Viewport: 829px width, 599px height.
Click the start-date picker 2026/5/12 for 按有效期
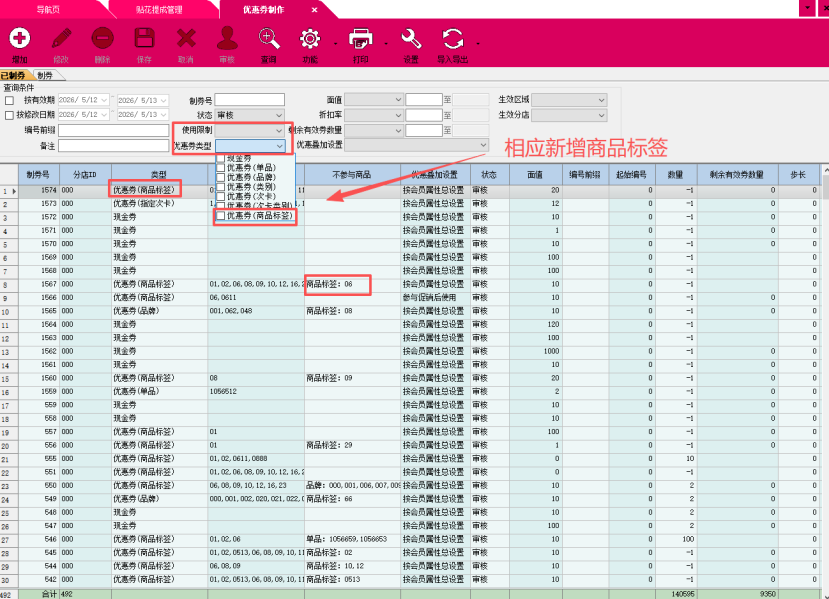84,100
